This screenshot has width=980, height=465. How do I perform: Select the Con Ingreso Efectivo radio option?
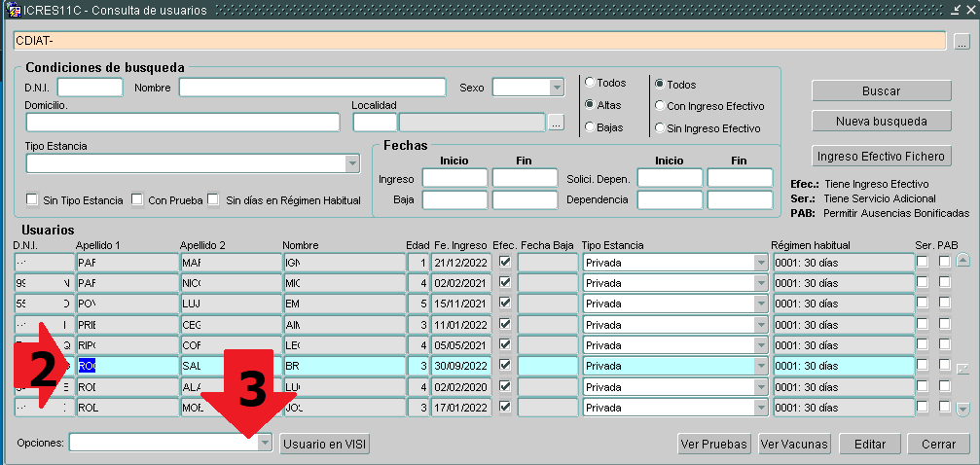[x=660, y=106]
